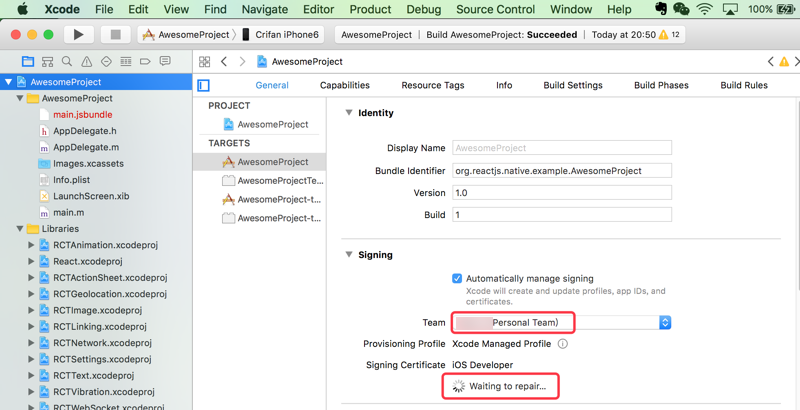800x410 pixels.
Task: Switch to the Build Settings tab
Action: coord(572,86)
